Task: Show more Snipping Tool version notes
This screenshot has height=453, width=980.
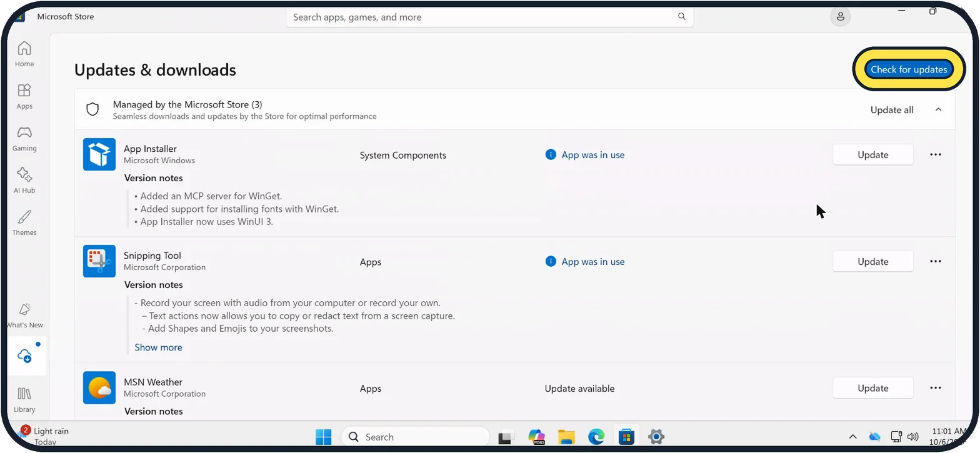Action: [158, 347]
